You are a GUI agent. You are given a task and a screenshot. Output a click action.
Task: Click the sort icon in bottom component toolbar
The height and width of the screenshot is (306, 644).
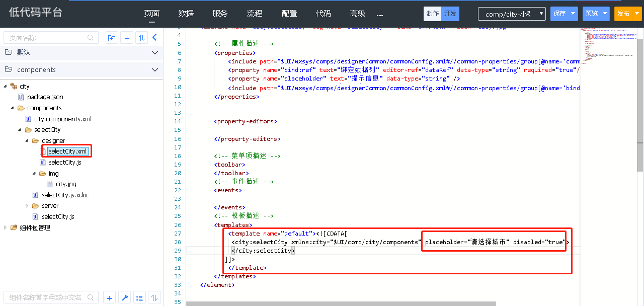coord(154,297)
